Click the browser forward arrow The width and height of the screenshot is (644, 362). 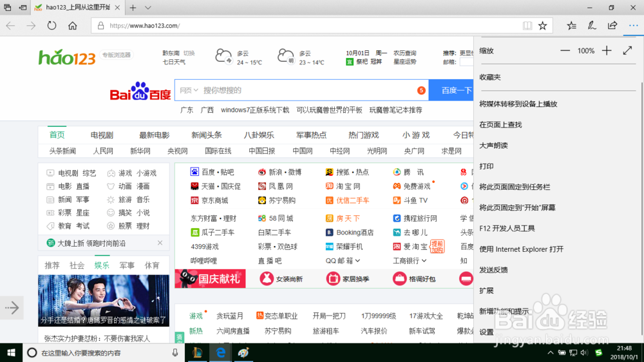pos(31,26)
